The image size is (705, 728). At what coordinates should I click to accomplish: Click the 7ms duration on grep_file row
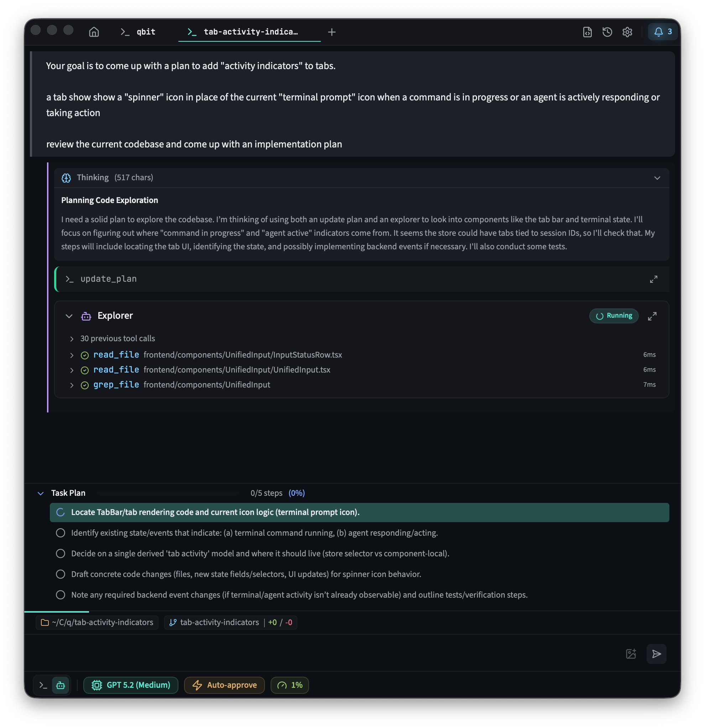tap(649, 385)
